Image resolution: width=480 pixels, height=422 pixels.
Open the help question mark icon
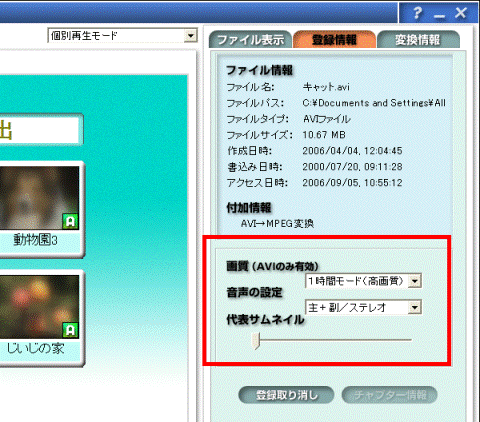[x=417, y=13]
